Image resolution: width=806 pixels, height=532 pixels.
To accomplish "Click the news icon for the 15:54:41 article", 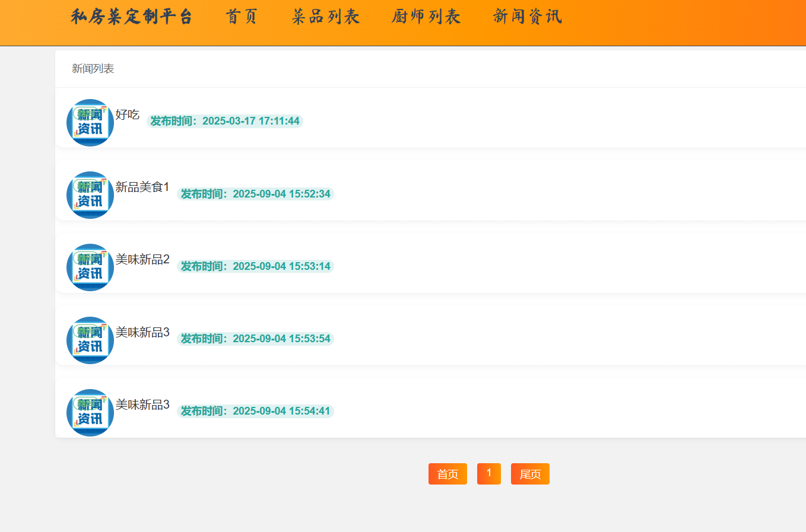I will 90,413.
